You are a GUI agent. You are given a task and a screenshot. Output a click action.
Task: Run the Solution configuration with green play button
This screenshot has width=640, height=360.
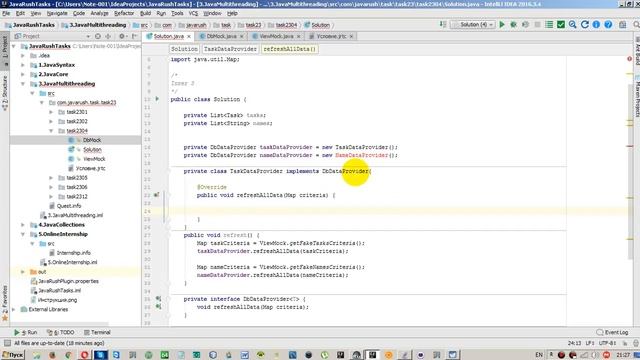click(x=502, y=25)
